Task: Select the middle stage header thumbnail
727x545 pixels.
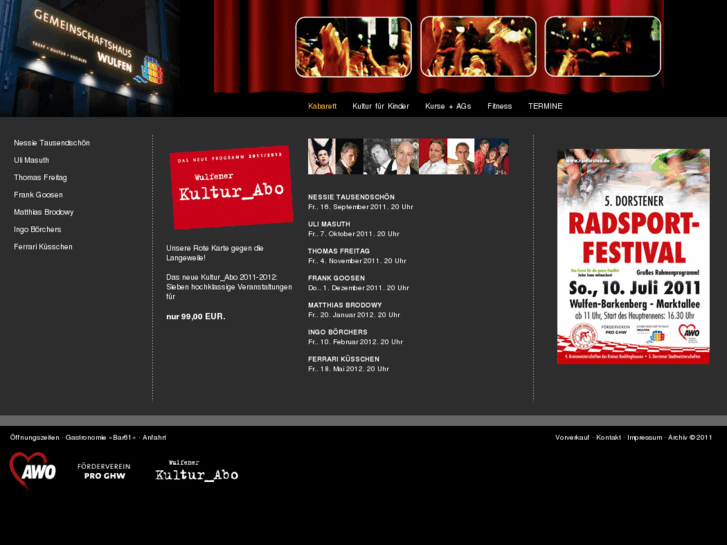Action: click(478, 47)
